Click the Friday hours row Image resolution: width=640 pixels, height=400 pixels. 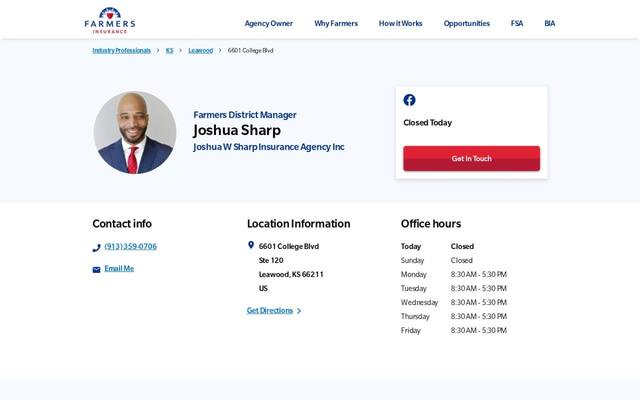(454, 331)
